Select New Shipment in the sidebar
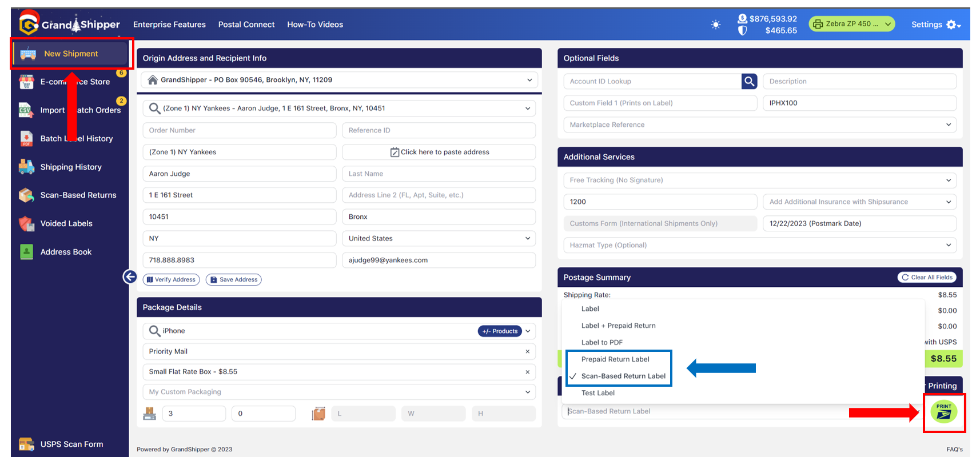The image size is (980, 461). (x=71, y=54)
